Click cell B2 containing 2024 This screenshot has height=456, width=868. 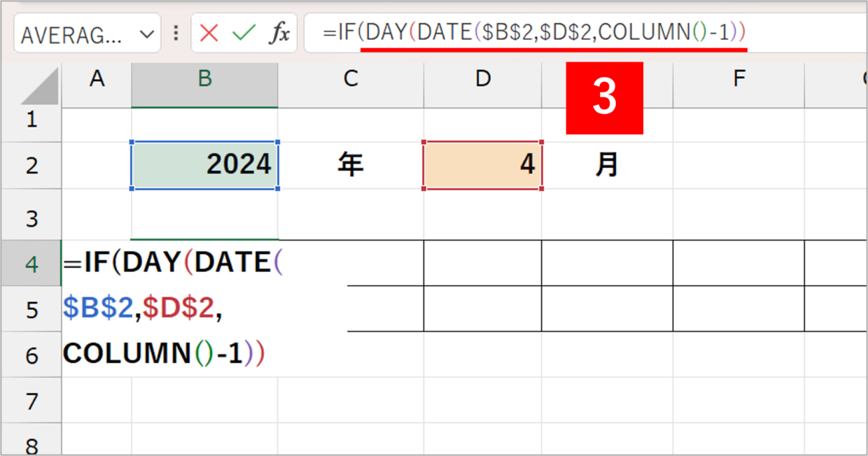pyautogui.click(x=204, y=165)
